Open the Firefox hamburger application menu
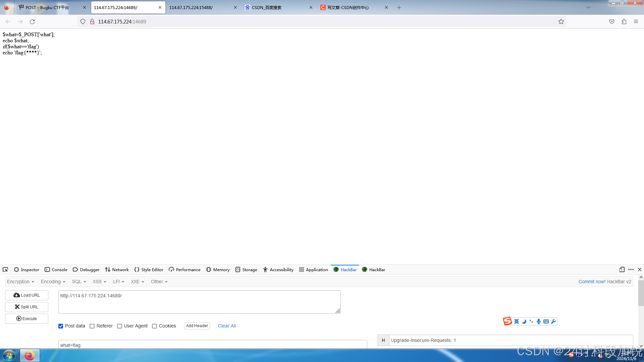 pyautogui.click(x=636, y=22)
